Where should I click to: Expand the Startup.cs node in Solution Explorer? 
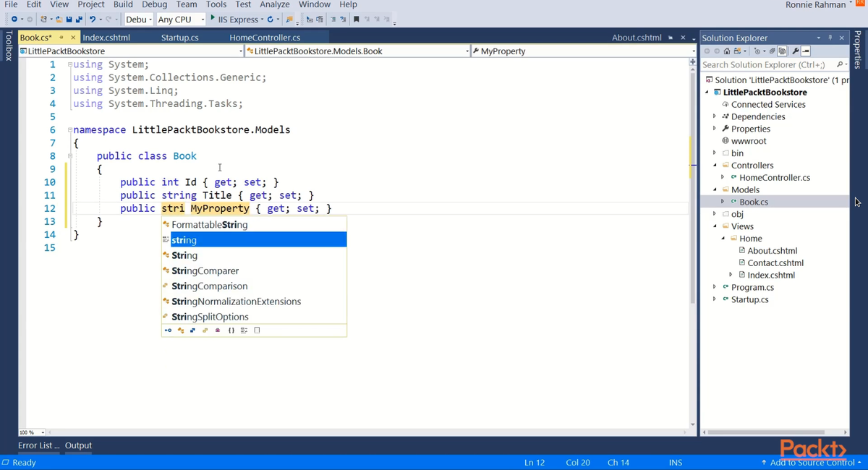[715, 299]
